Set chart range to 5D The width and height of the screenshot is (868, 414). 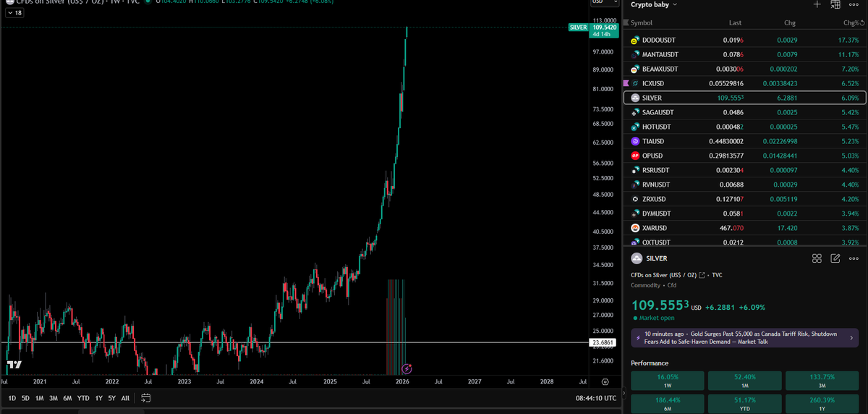(x=26, y=398)
